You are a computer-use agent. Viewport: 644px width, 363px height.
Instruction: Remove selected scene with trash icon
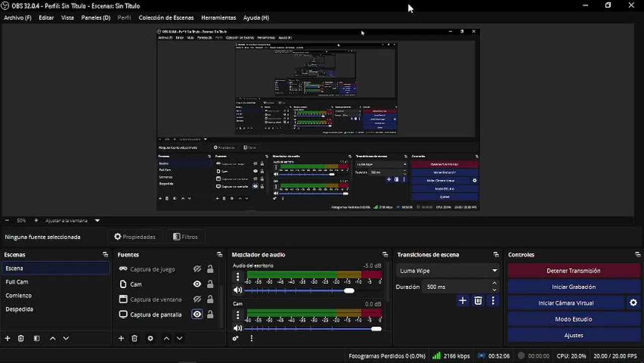[x=21, y=338]
